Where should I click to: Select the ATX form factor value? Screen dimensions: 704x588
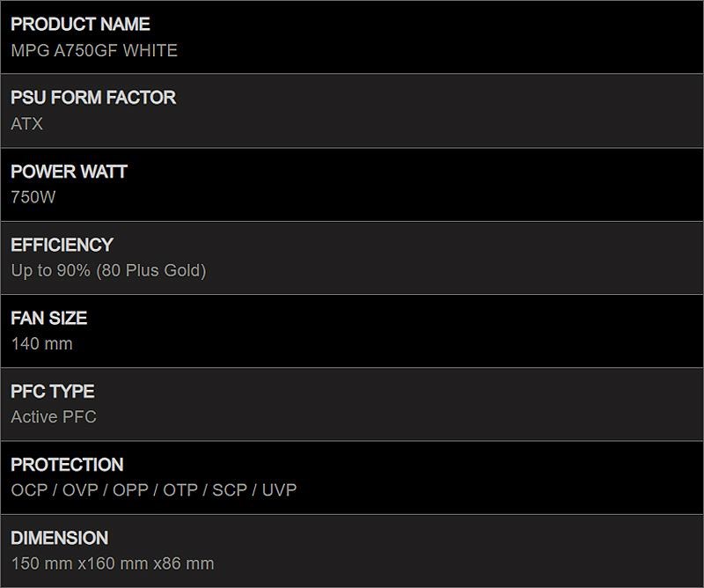tap(27, 124)
